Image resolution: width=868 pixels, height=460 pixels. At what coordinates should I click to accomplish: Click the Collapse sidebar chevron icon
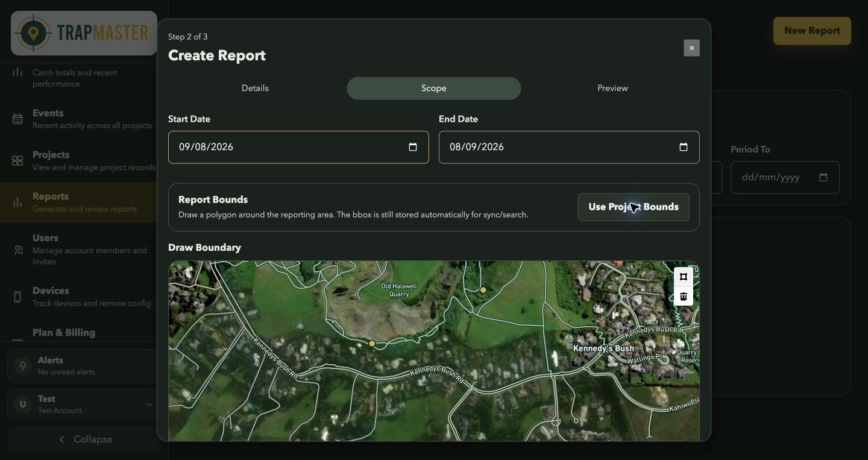[61, 440]
